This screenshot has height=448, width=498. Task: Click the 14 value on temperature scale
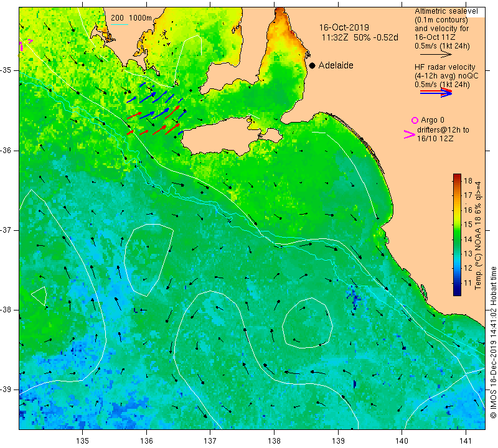(x=468, y=239)
